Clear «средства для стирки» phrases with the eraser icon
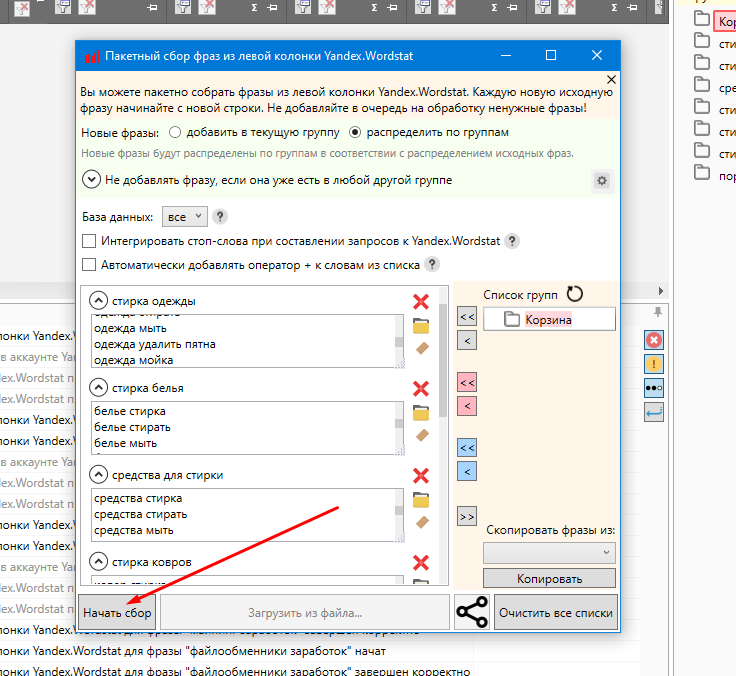Screen dimensions: 736x676 tap(422, 522)
